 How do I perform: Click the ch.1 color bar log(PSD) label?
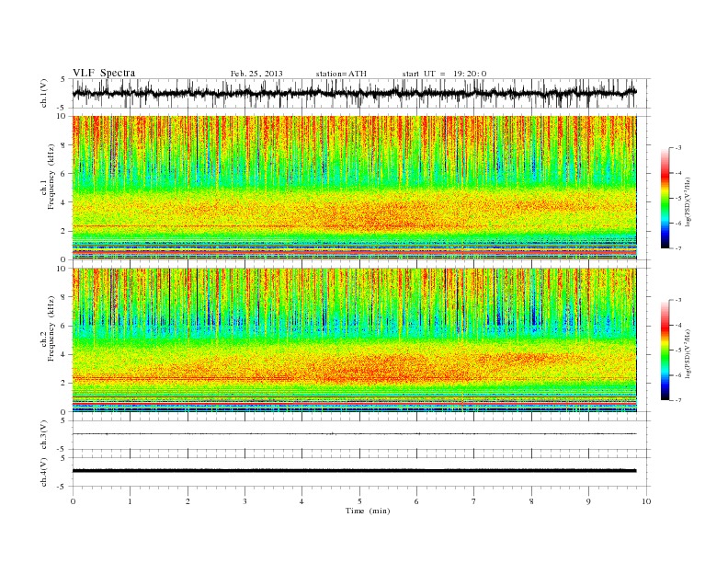688,202
